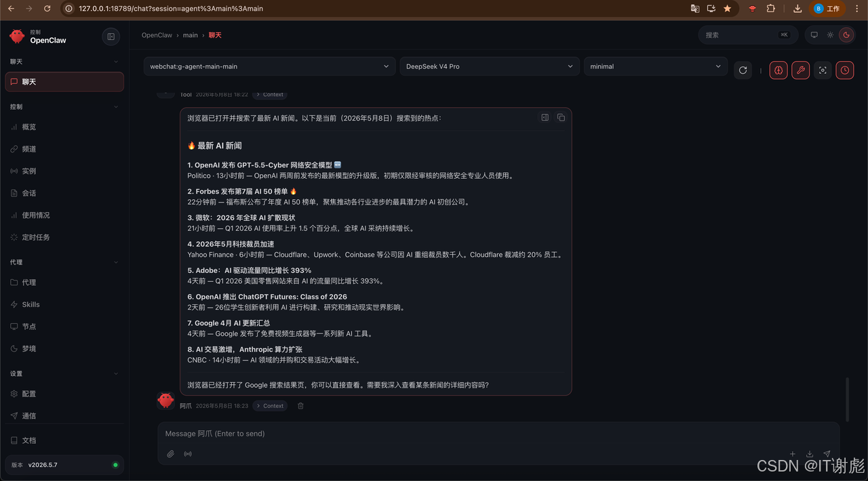This screenshot has height=481, width=868.
Task: Click the chat scrollbar thumb
Action: 847,400
